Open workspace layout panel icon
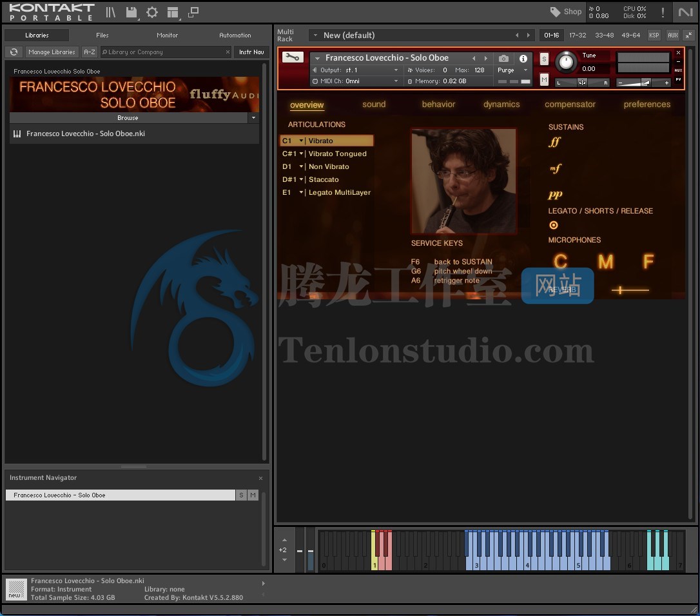Image resolution: width=700 pixels, height=616 pixels. (173, 12)
